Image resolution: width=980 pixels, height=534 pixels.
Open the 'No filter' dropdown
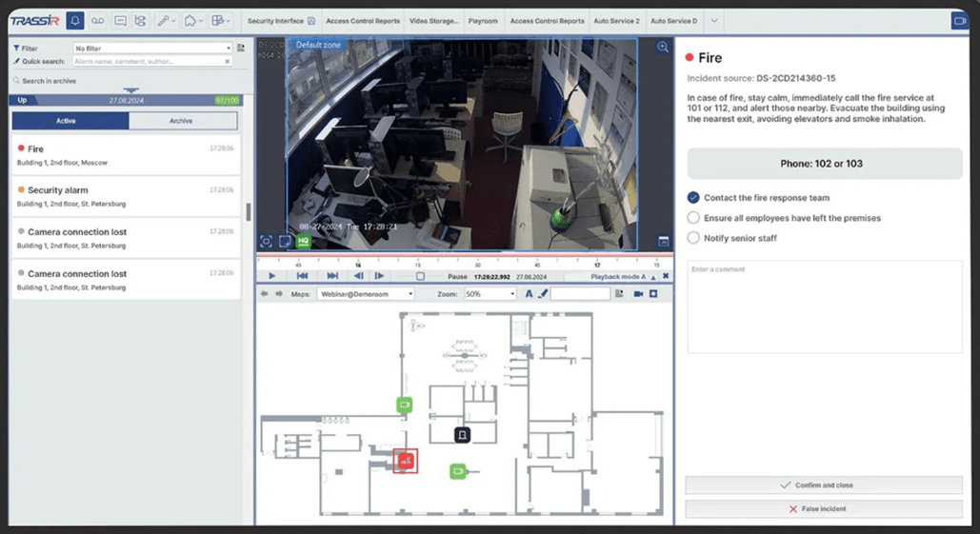point(152,48)
